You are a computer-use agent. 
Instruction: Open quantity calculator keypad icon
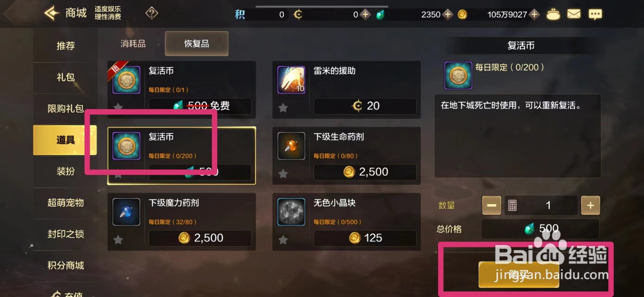click(512, 206)
